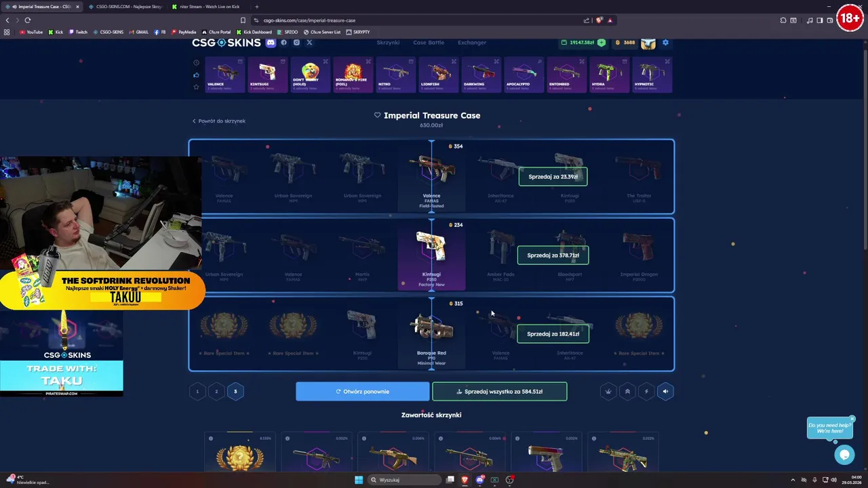Click the heart favorite icon by Imperial Treasure Case
The width and height of the screenshot is (868, 488).
[x=378, y=115]
